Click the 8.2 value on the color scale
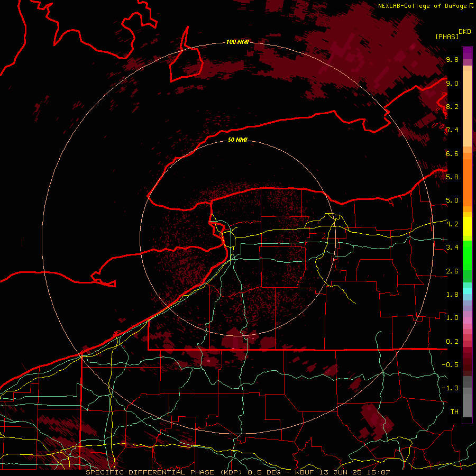This screenshot has width=476, height=476. (452, 106)
